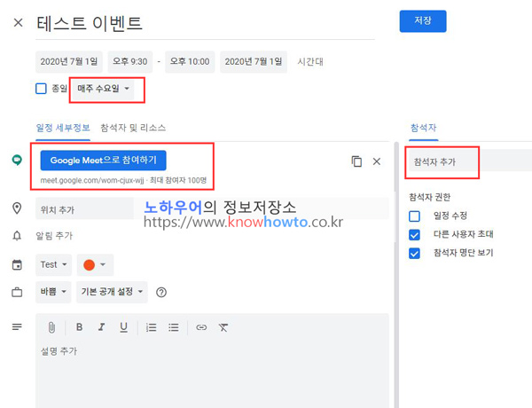Open the end date field after 오후 10:00

tap(254, 62)
